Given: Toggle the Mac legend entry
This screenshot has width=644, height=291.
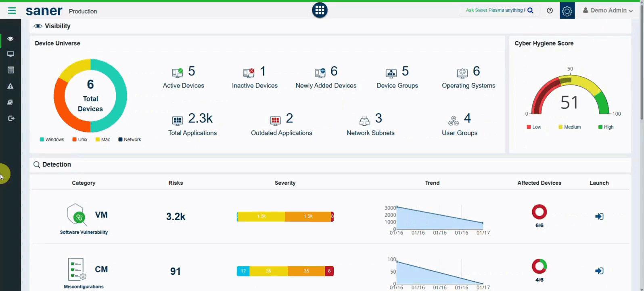Looking at the screenshot, I should click(103, 139).
